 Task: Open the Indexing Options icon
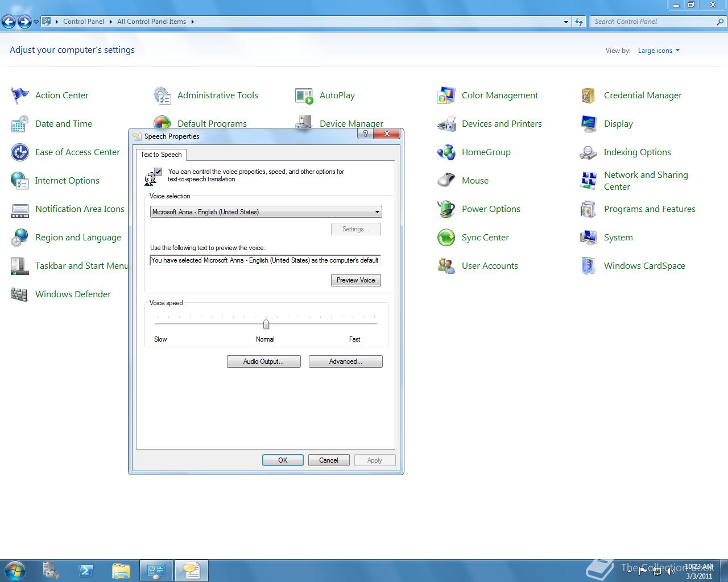pos(589,152)
